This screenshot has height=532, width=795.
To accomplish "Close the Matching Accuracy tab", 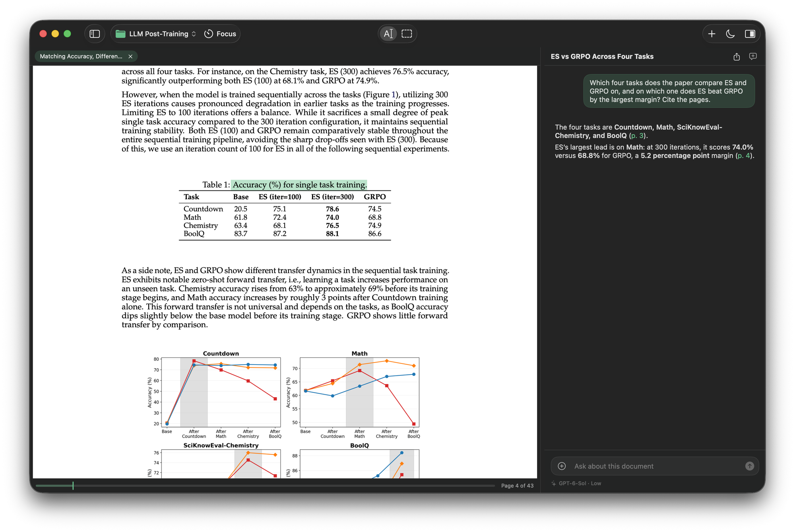I will 130,56.
